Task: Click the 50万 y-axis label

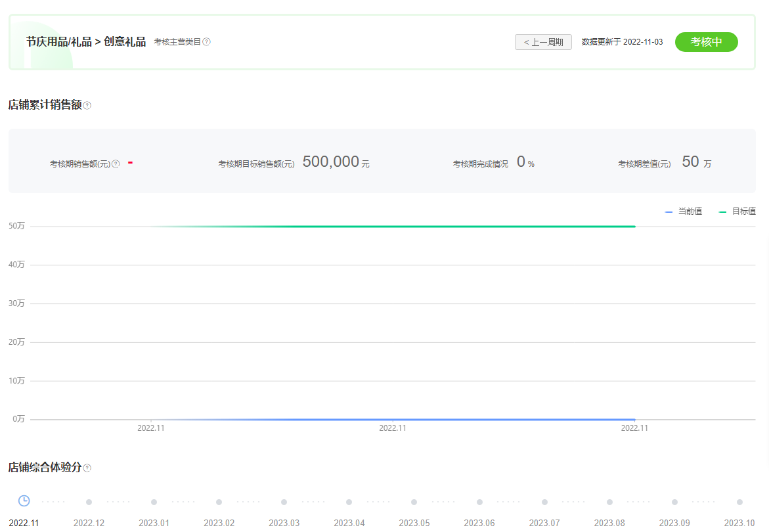Action: (16, 226)
